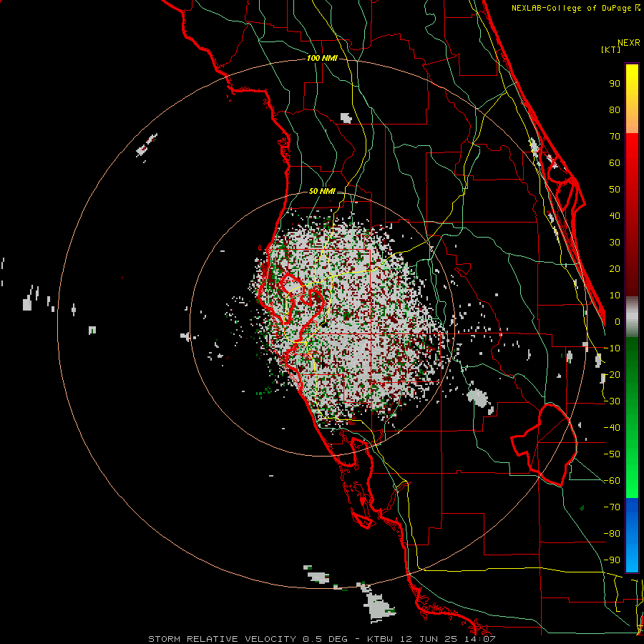Click the positive 40 scale value

615,215
